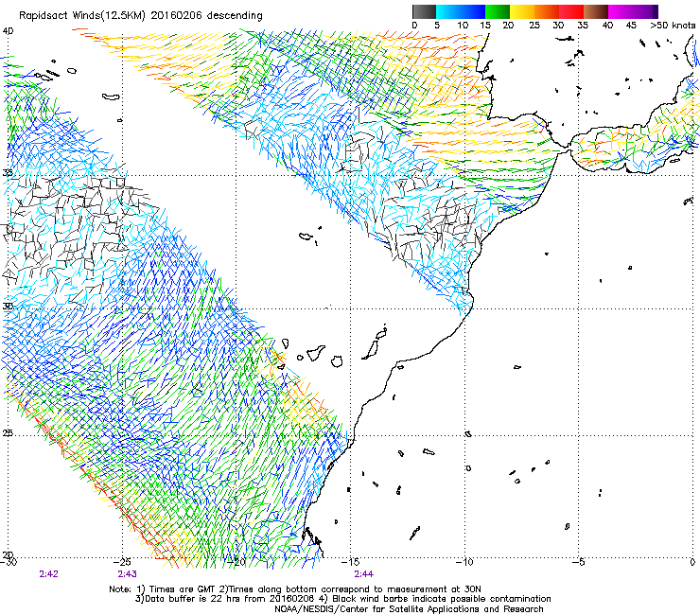
Task: Click the gray 0-5 knots legend swatch
Action: 424,11
